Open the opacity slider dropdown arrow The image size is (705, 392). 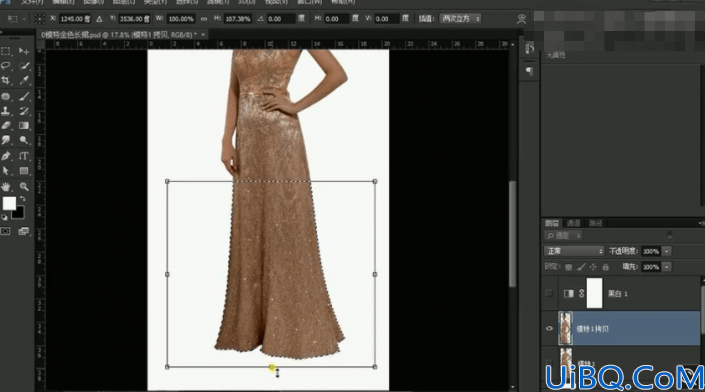point(667,251)
